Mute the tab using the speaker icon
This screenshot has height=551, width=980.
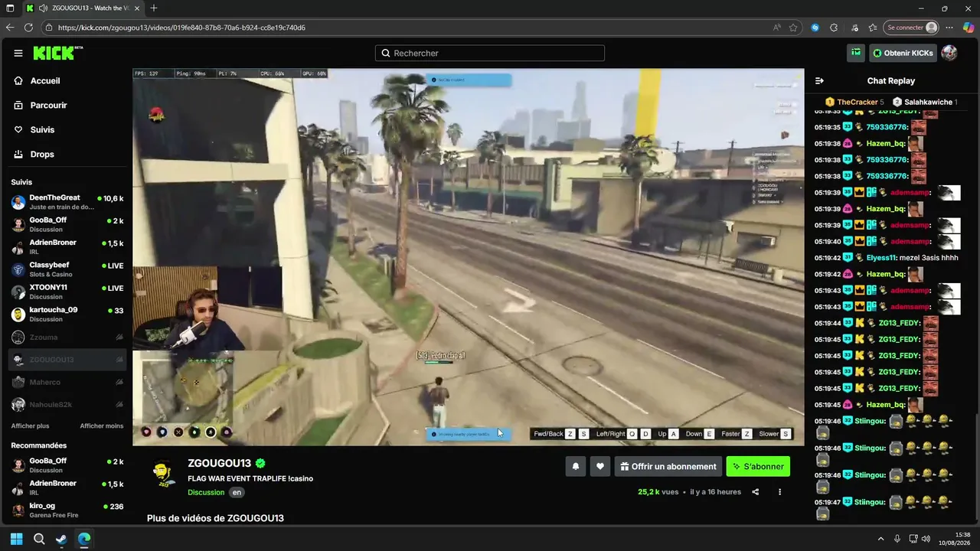pyautogui.click(x=43, y=8)
